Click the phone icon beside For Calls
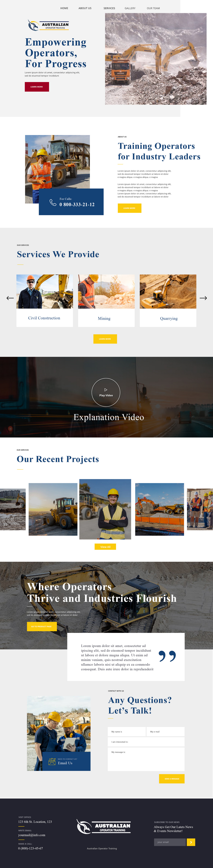 point(53,202)
